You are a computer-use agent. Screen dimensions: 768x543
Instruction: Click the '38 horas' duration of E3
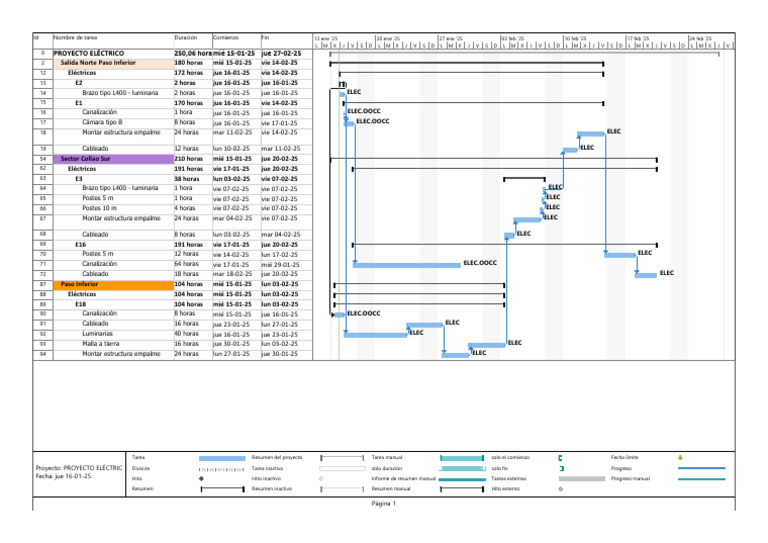(x=187, y=179)
